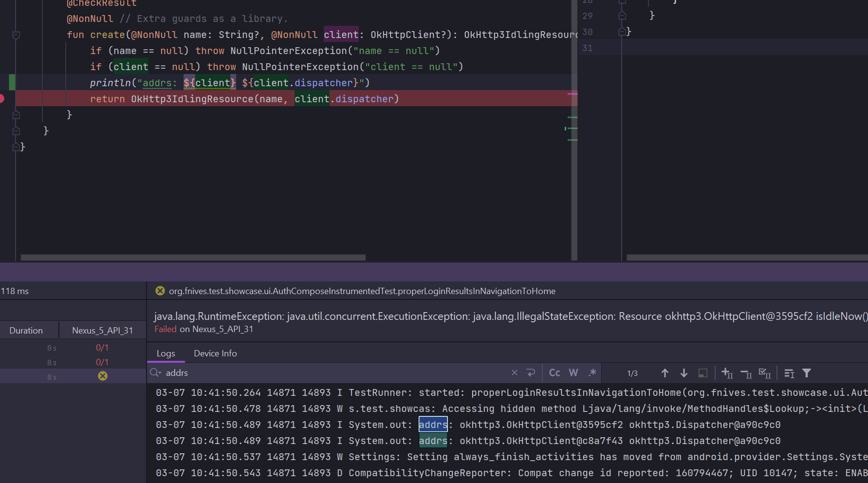Go to previous search occurrence
The height and width of the screenshot is (483, 868).
click(x=665, y=373)
